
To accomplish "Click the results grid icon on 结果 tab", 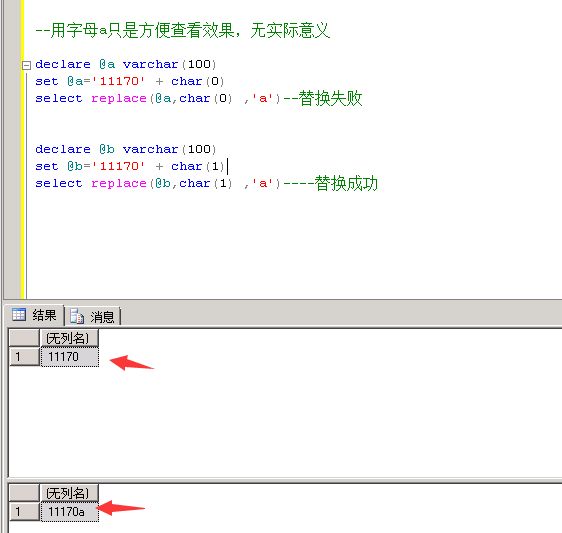I will pyautogui.click(x=19, y=315).
